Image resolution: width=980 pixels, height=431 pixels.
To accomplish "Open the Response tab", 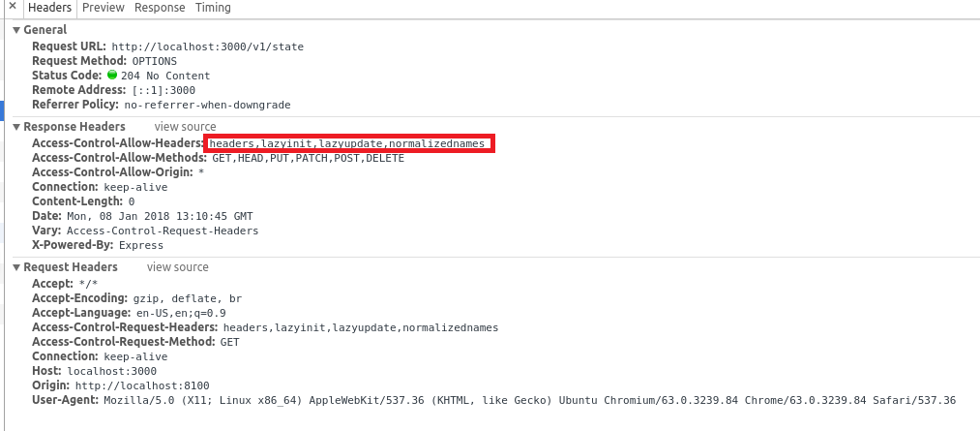I will point(160,8).
